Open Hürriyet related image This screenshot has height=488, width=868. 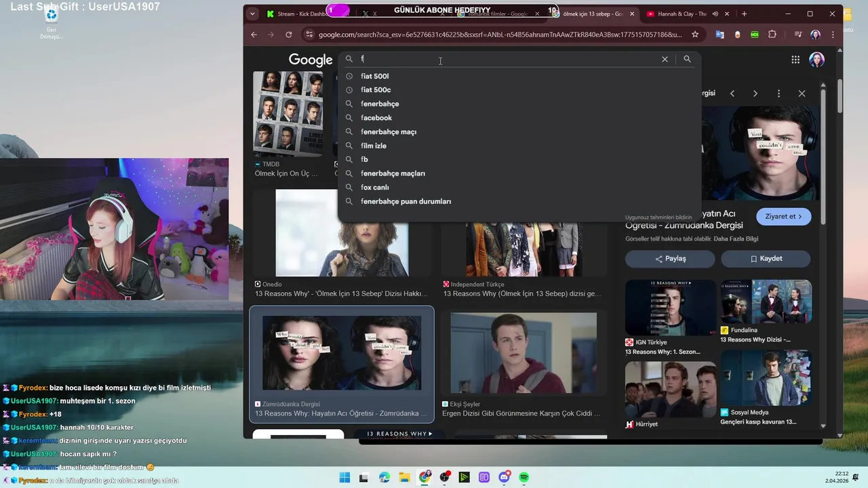[x=670, y=389]
